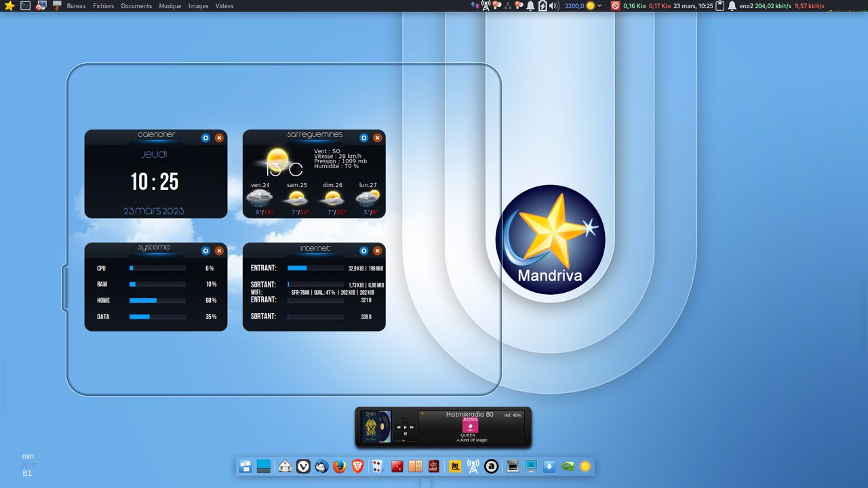Click the pink Hotmix radio logo
Image resolution: width=868 pixels, height=488 pixels.
[x=471, y=425]
